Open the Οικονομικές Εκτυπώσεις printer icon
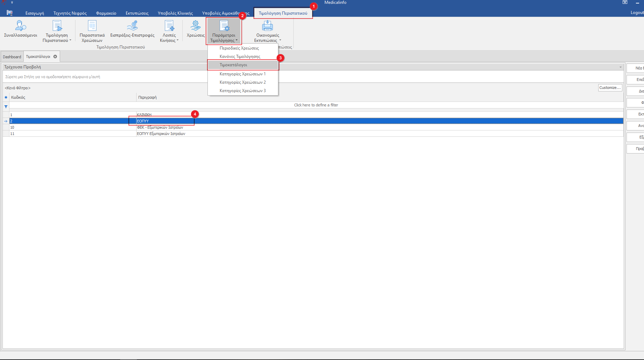The height and width of the screenshot is (360, 644). point(268,26)
